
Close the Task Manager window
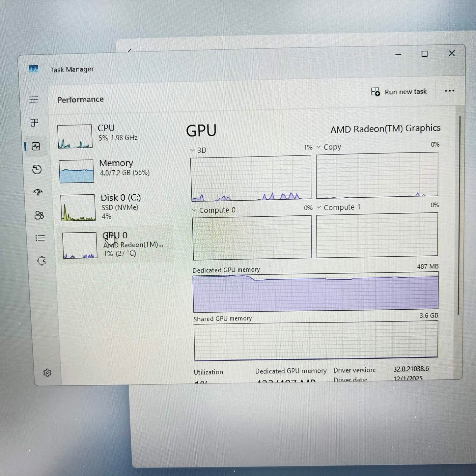point(452,53)
